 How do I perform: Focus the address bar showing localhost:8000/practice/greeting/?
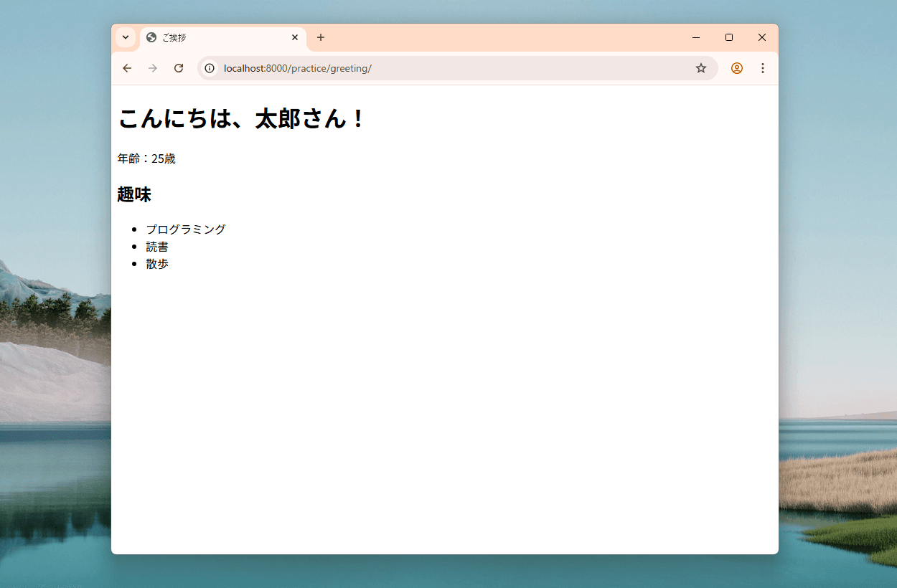click(456, 68)
